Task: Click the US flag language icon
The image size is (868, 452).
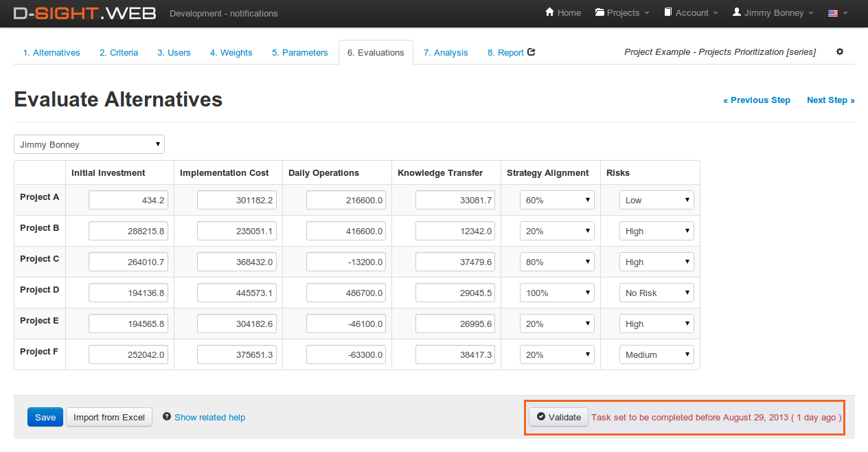Action: click(x=833, y=13)
